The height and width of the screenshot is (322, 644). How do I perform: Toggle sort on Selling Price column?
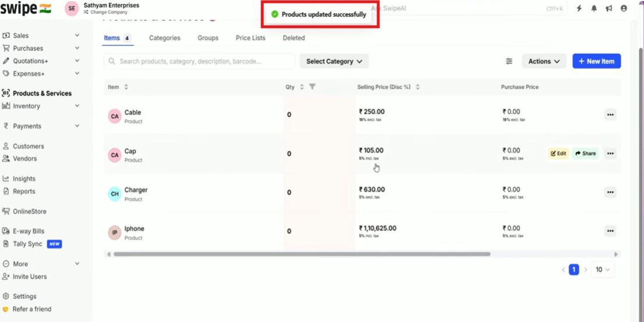point(417,87)
